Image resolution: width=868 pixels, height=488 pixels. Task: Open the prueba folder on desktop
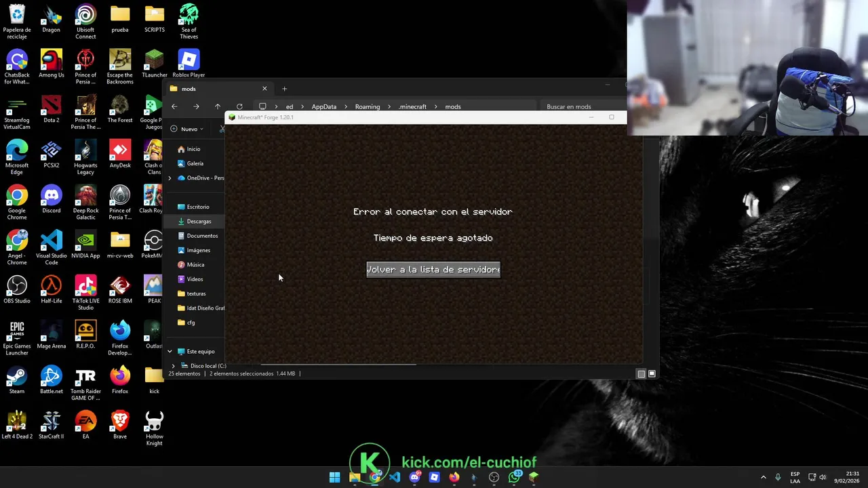tap(120, 18)
